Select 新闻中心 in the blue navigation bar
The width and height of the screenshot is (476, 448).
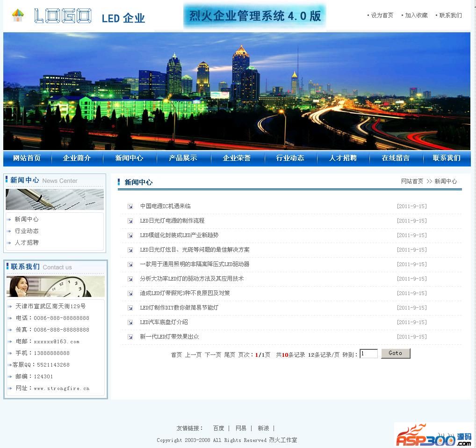(x=130, y=158)
